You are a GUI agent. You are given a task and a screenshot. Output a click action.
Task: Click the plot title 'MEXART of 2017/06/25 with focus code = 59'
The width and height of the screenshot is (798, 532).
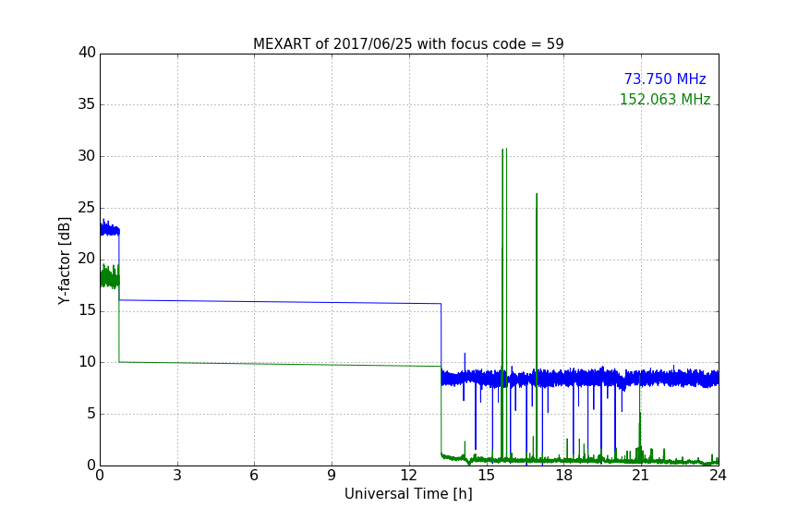[x=408, y=43]
